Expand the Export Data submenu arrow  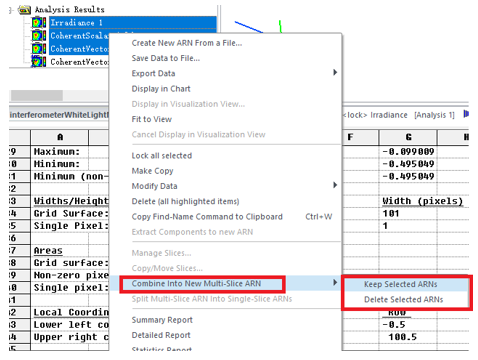click(x=335, y=73)
